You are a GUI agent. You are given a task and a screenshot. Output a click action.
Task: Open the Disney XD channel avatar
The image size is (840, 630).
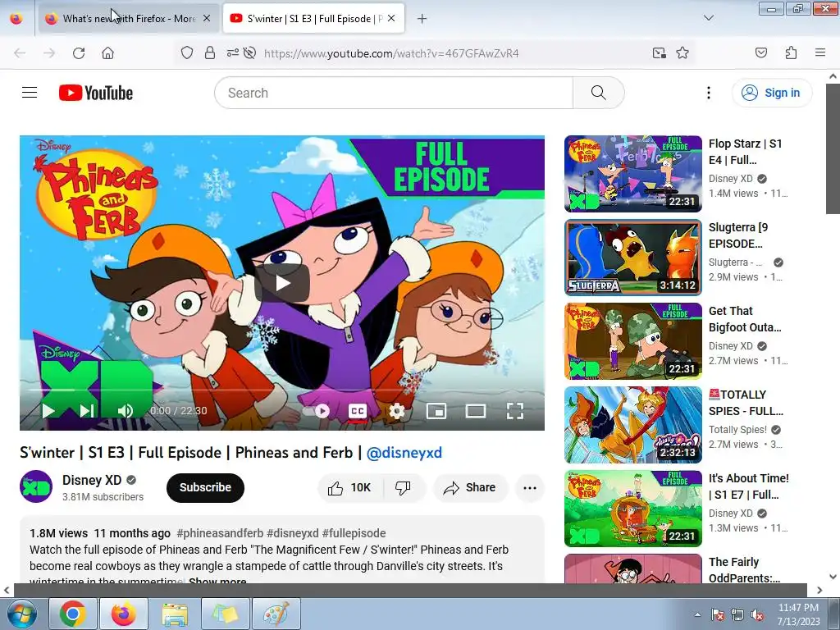(x=36, y=486)
